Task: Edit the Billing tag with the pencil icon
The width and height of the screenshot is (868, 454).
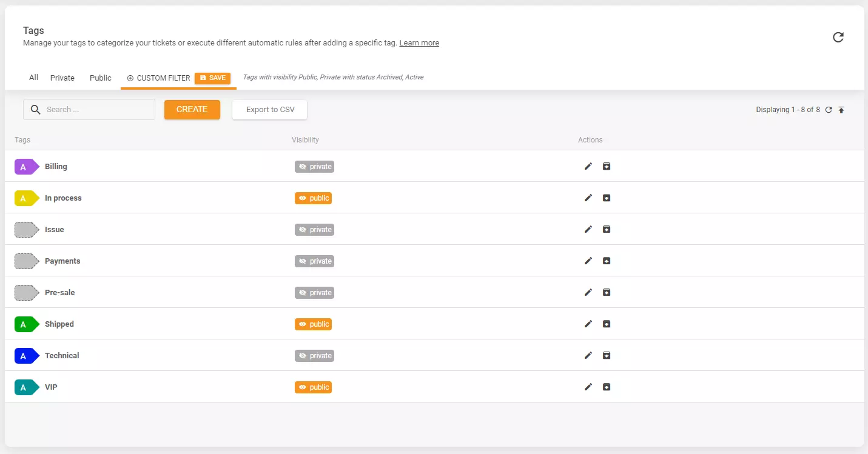Action: pos(588,166)
